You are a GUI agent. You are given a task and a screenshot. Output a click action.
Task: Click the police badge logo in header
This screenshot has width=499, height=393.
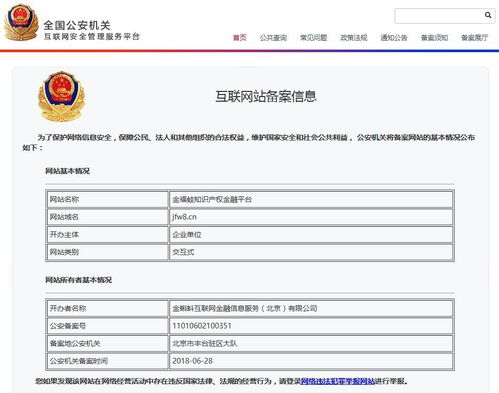(x=21, y=22)
